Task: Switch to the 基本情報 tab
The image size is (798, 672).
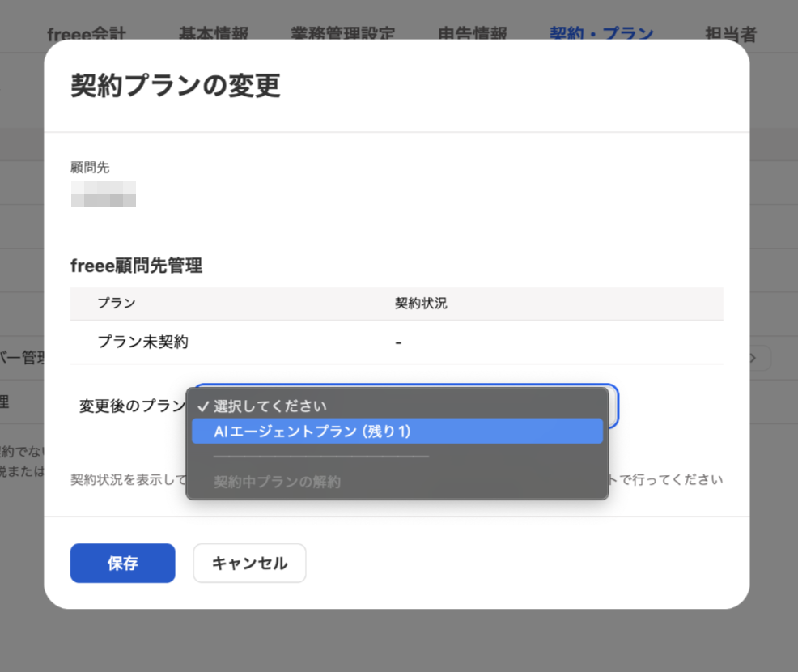Action: click(x=214, y=34)
